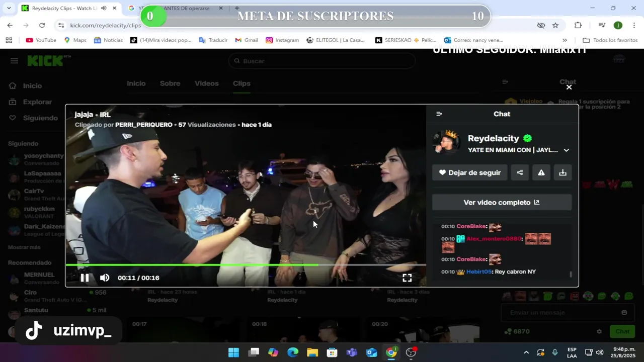Switch to the Videos tab
This screenshot has width=644, height=362.
(206, 83)
